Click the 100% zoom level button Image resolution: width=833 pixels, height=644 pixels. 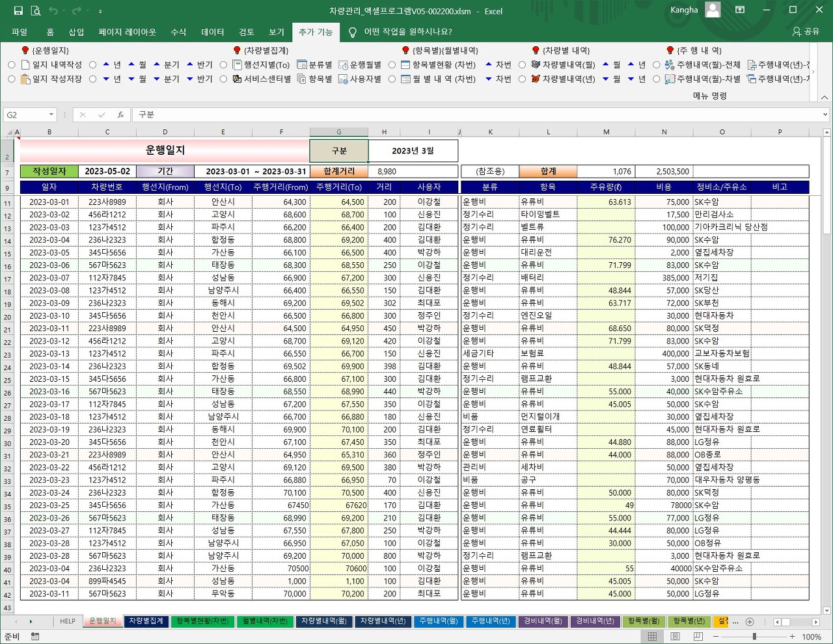coord(812,637)
